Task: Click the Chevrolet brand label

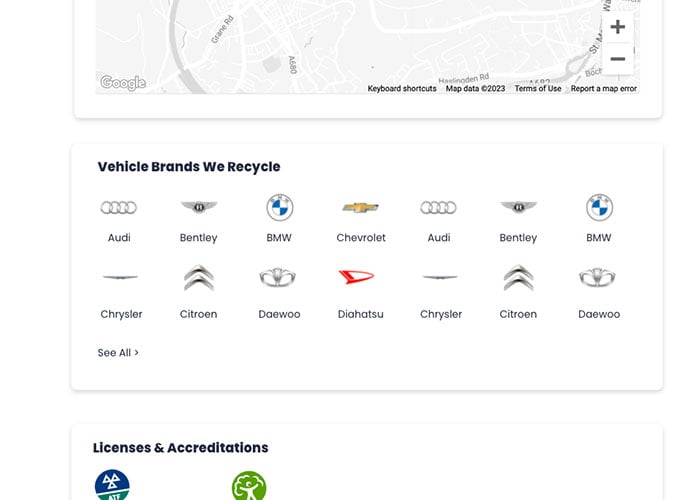Action: point(361,238)
